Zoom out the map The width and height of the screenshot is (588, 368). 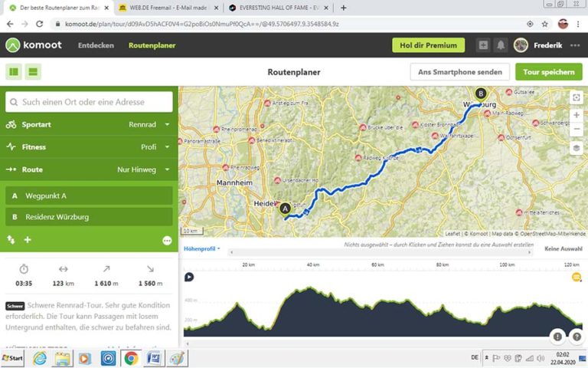577,129
